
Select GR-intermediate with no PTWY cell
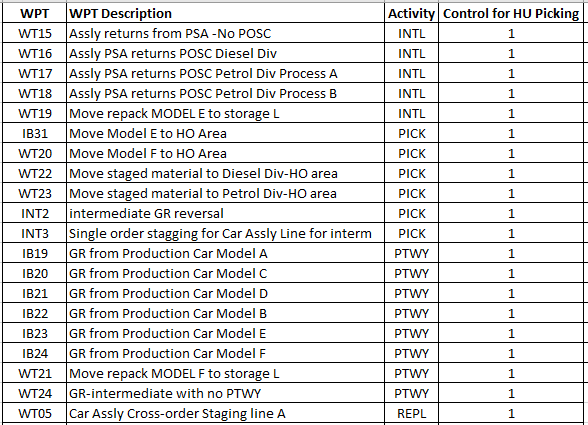pyautogui.click(x=225, y=393)
